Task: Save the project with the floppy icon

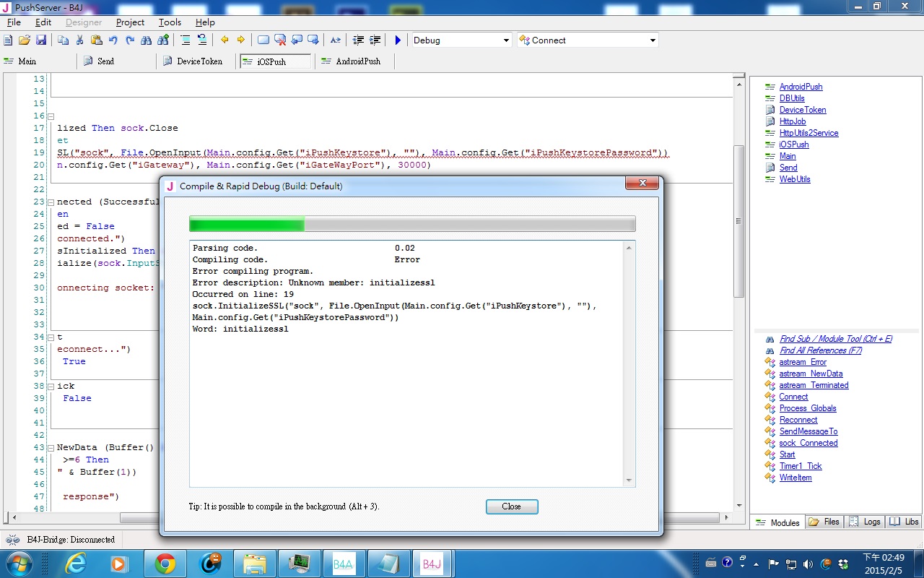Action: 40,40
